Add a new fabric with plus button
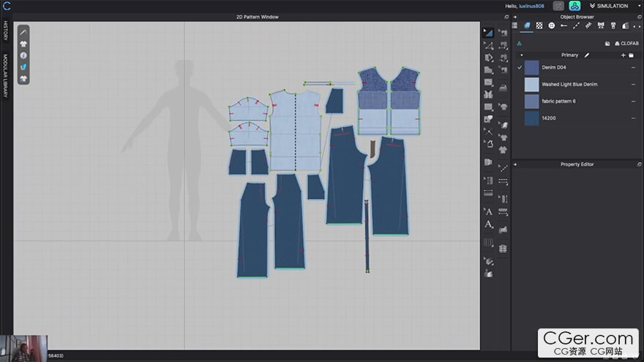The image size is (644, 362). (x=623, y=55)
